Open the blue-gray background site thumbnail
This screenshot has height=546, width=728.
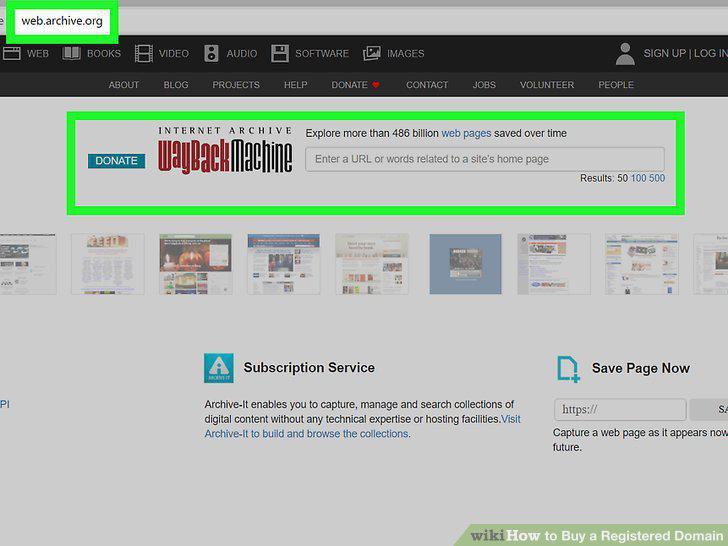point(465,264)
